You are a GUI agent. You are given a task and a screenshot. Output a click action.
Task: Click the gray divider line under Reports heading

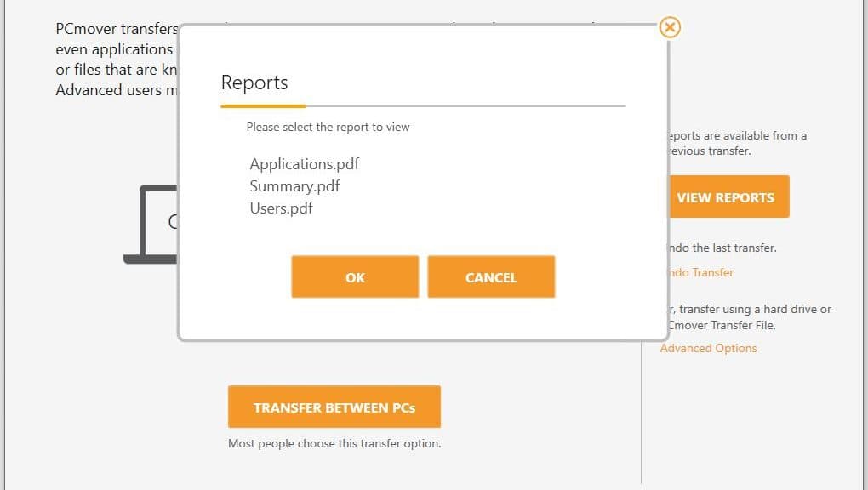pos(466,106)
